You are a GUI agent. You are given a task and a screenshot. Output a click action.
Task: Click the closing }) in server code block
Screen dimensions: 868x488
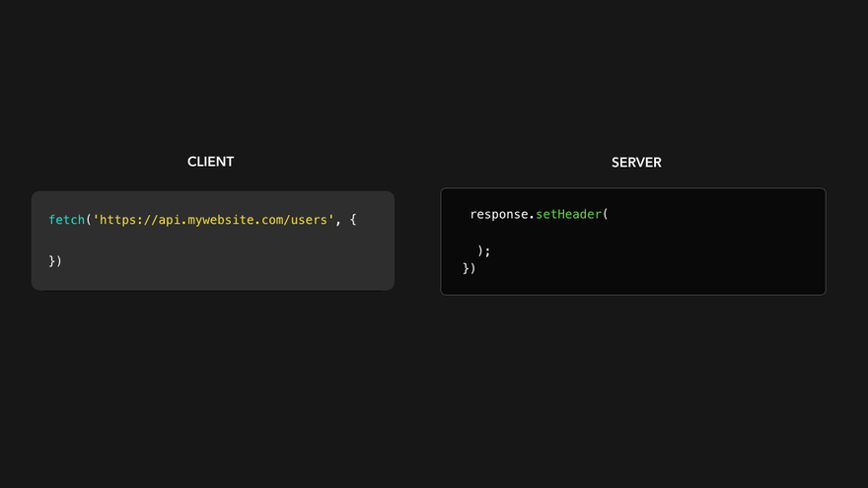[x=469, y=268]
